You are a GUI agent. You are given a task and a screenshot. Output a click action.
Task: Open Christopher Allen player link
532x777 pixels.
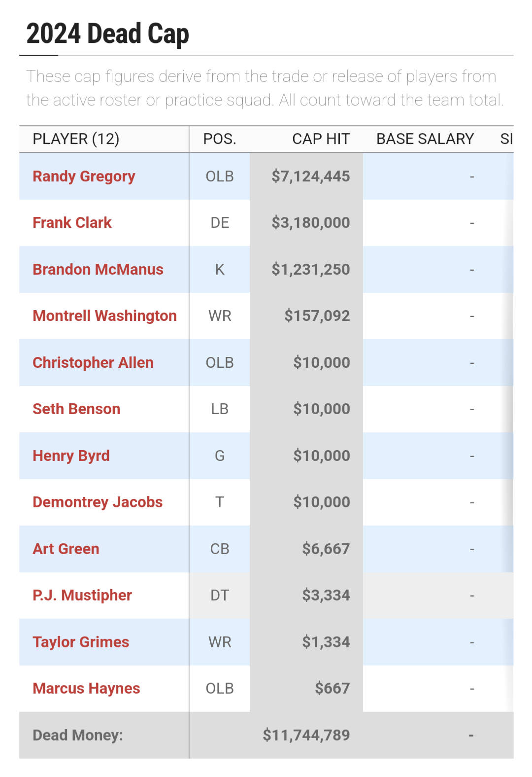tap(93, 363)
